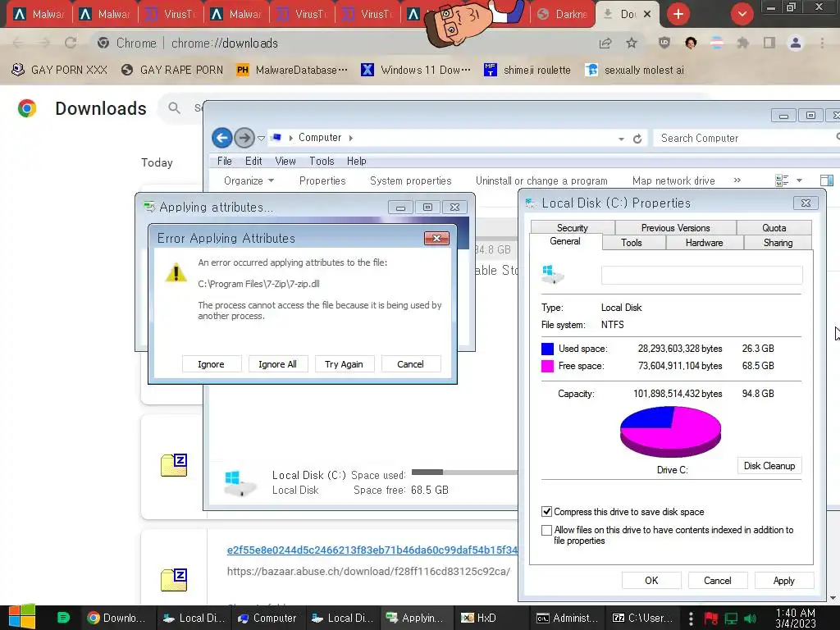Click Properties in Explorer toolbar
Screen dimensions: 840x630
322,181
